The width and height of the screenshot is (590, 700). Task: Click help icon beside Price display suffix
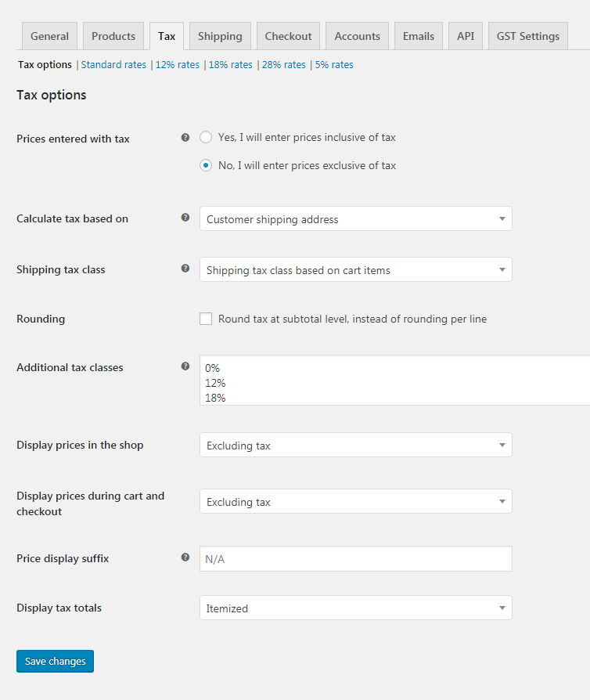[185, 557]
